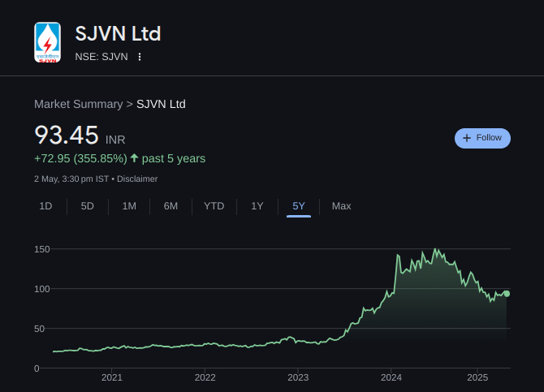The width and height of the screenshot is (544, 392).
Task: Open the Max chart range
Action: 341,206
